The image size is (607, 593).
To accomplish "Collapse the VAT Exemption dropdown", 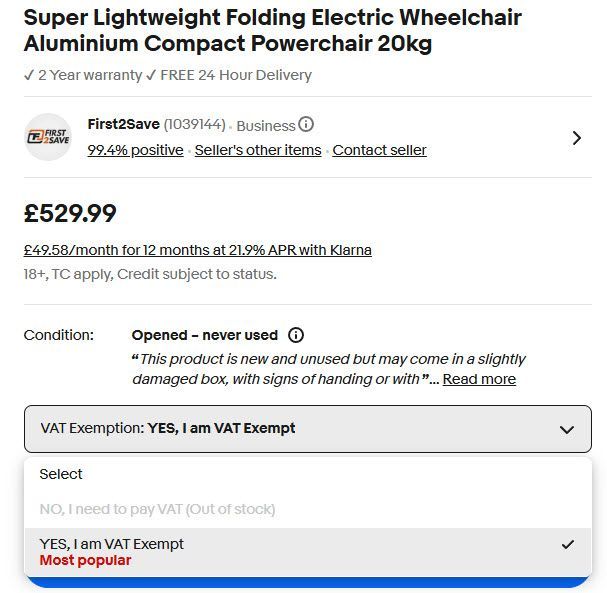I will (307, 429).
